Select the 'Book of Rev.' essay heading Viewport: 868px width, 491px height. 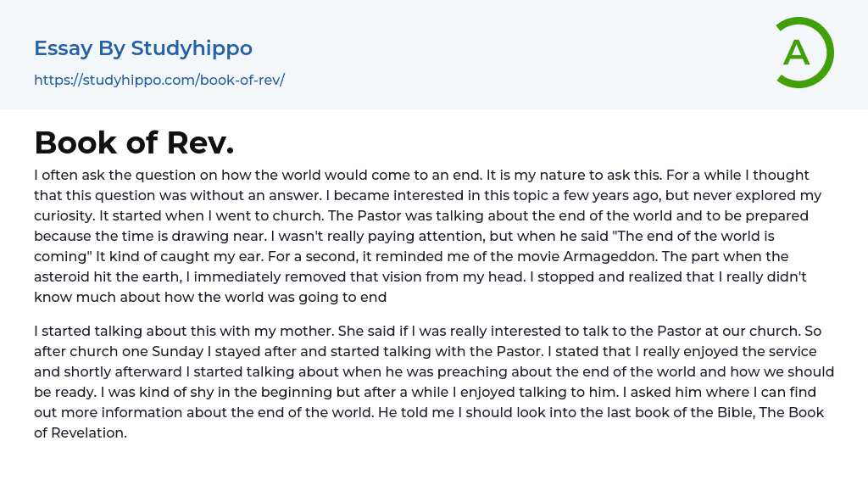tap(134, 142)
